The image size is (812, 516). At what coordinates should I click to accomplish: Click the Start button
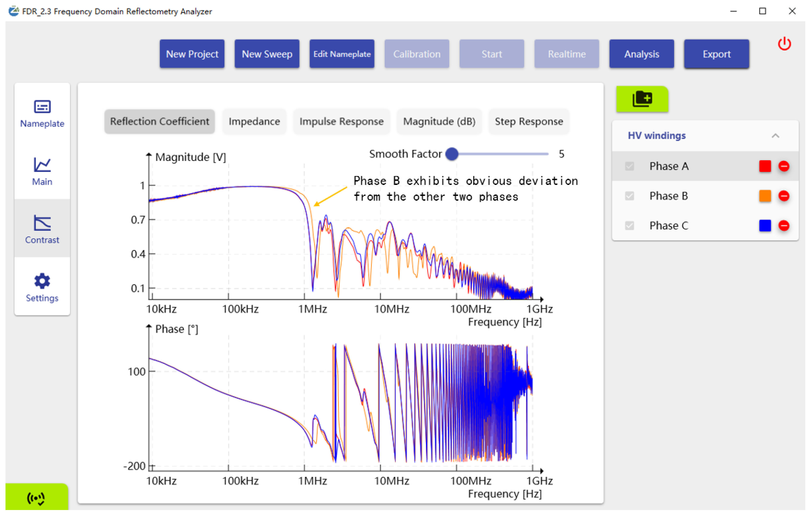pyautogui.click(x=491, y=54)
